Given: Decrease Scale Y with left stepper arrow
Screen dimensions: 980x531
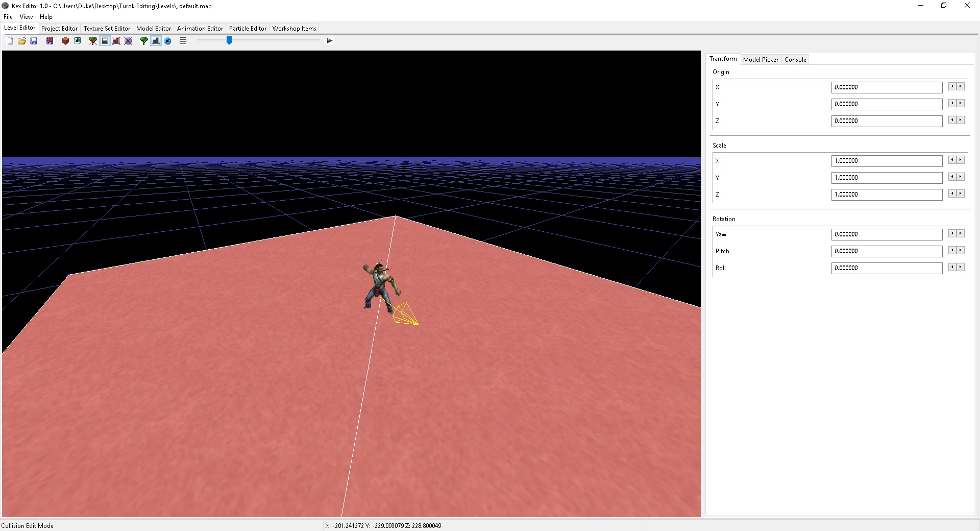Looking at the screenshot, I should click(952, 177).
